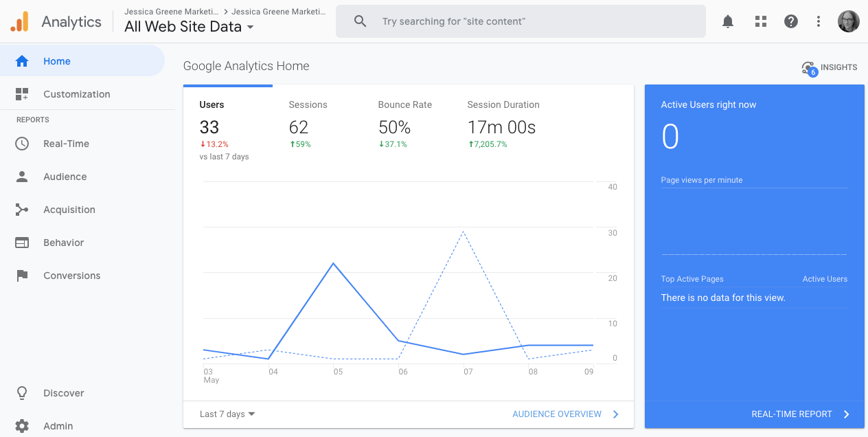
Task: Click the REAL-TIME REPORT link
Action: coord(792,414)
